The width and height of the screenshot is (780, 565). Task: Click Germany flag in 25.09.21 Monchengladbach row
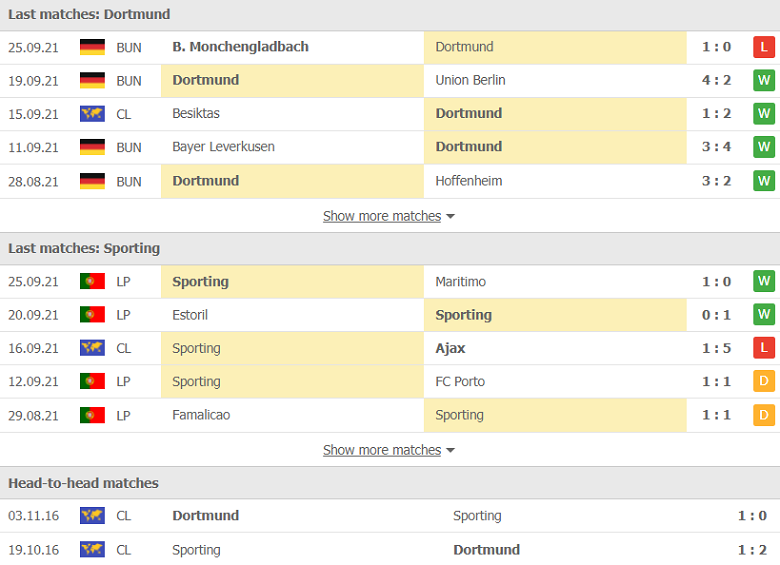coord(92,47)
